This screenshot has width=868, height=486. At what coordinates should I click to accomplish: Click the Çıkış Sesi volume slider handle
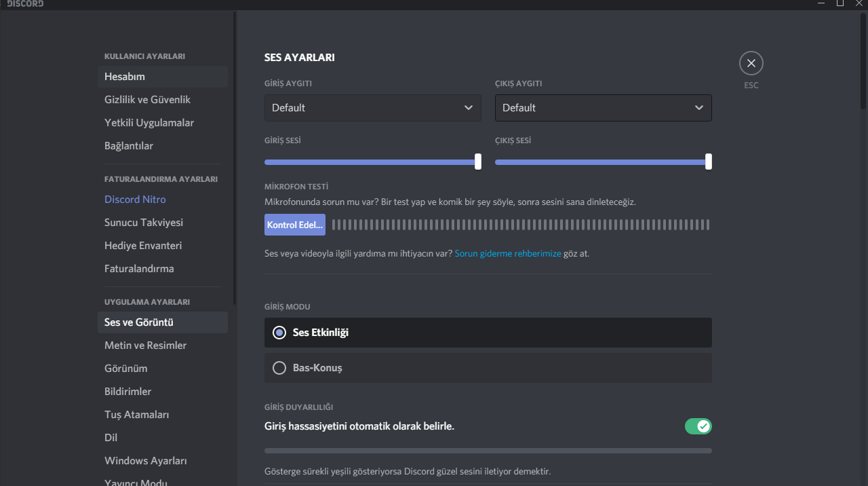tap(709, 162)
